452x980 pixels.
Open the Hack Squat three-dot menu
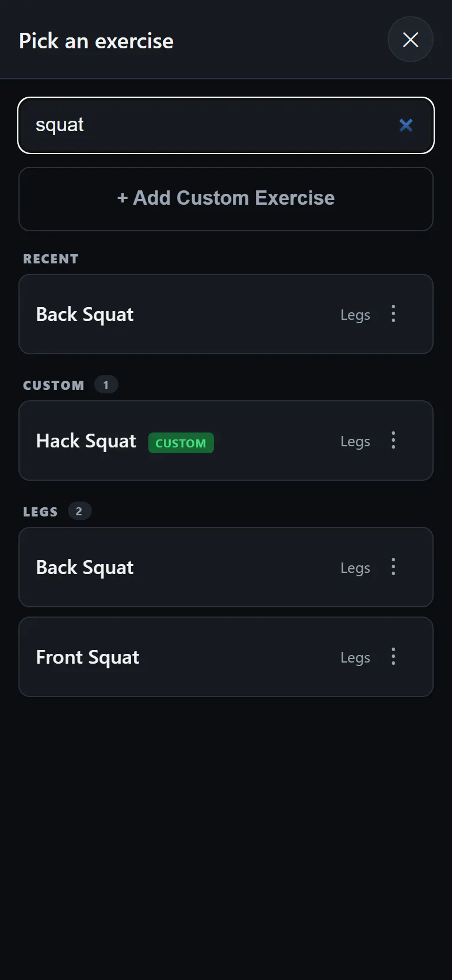click(393, 441)
